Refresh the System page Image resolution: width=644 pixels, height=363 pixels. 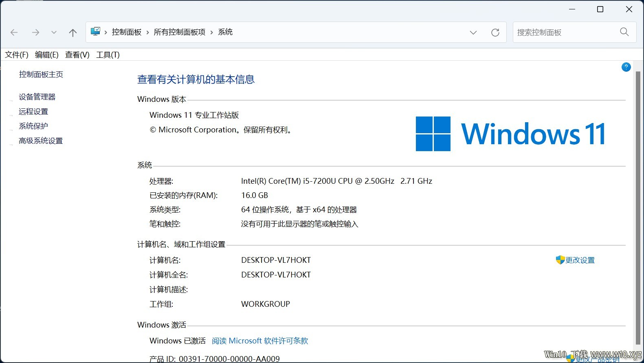click(x=495, y=33)
